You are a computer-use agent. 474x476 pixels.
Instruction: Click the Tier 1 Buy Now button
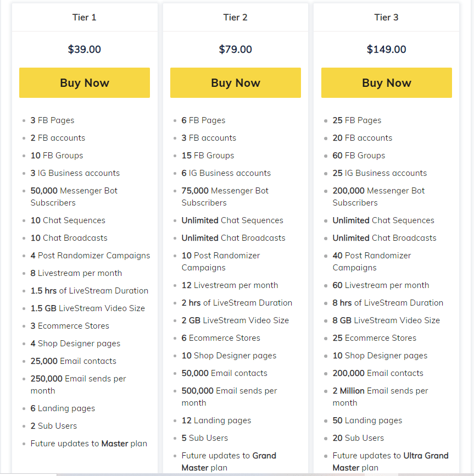(x=84, y=82)
